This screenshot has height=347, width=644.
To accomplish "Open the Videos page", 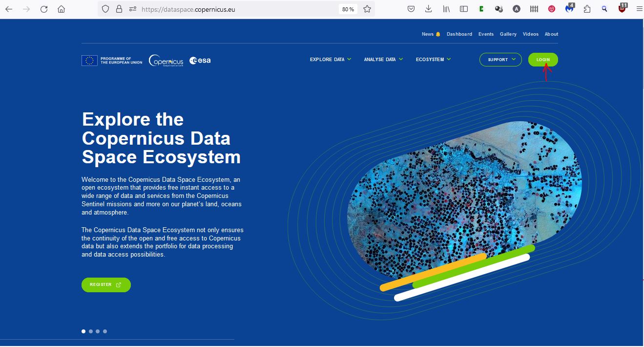I will [x=531, y=34].
